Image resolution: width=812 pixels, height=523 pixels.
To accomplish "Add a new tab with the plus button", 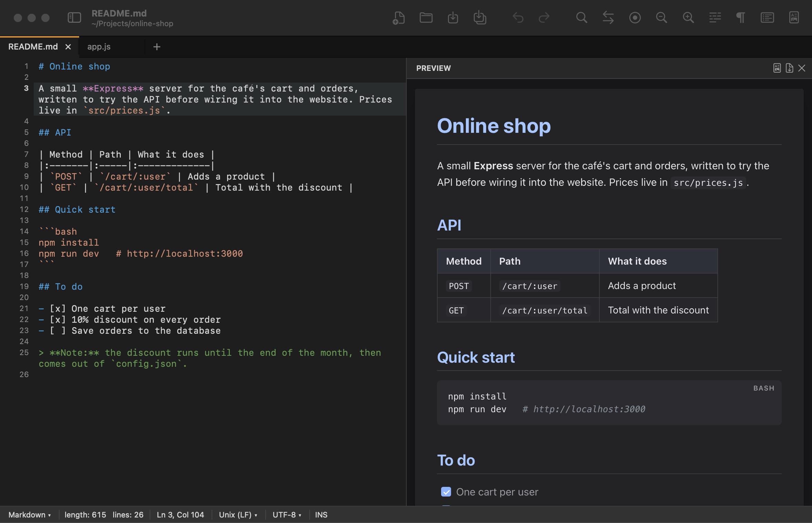I will pos(157,47).
